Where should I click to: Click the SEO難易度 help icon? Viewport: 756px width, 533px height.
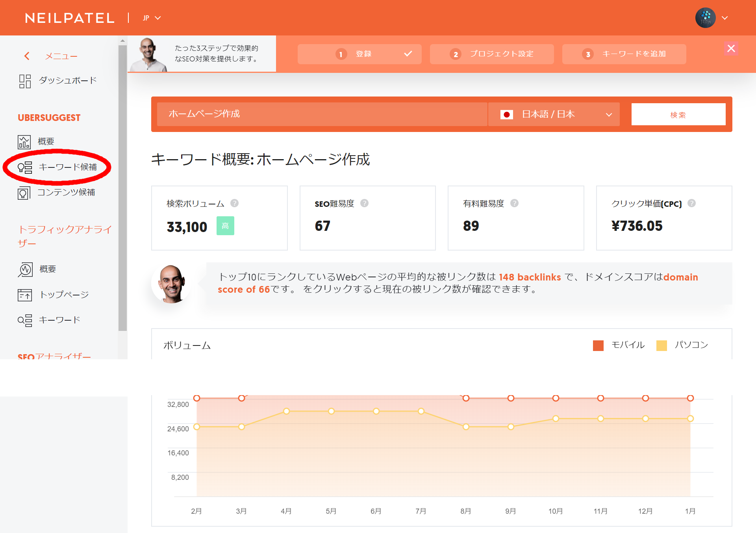click(x=365, y=203)
